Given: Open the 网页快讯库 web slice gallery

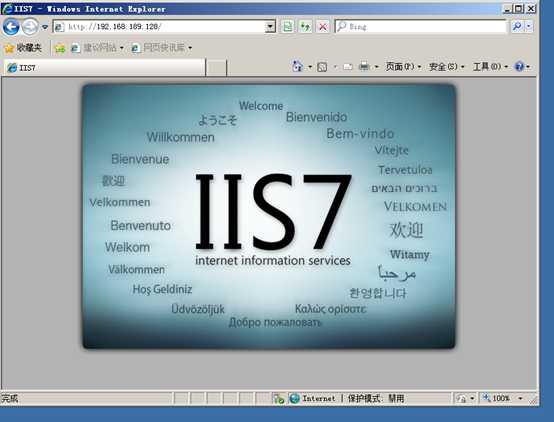Looking at the screenshot, I should 161,48.
